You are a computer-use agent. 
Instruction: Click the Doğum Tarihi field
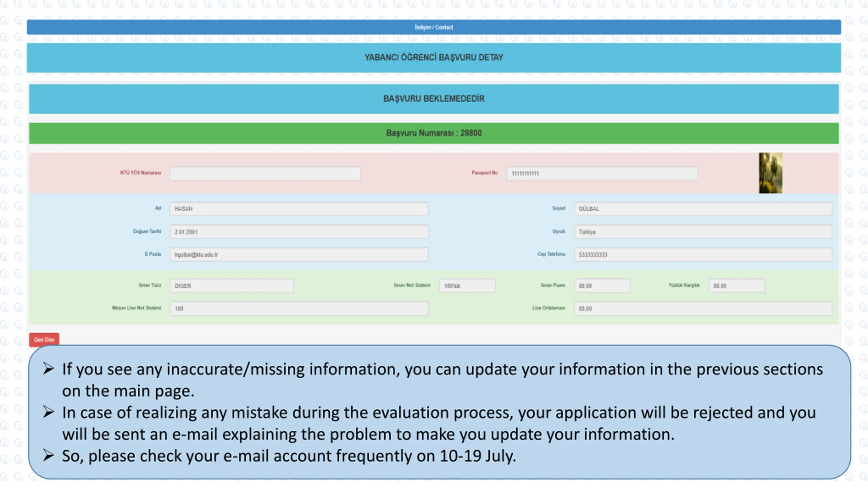[299, 232]
